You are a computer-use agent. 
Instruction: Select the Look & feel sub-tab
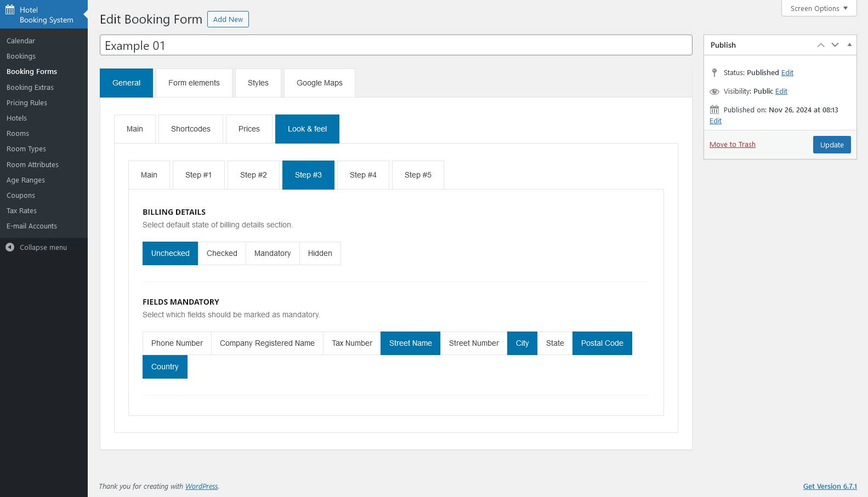click(307, 129)
